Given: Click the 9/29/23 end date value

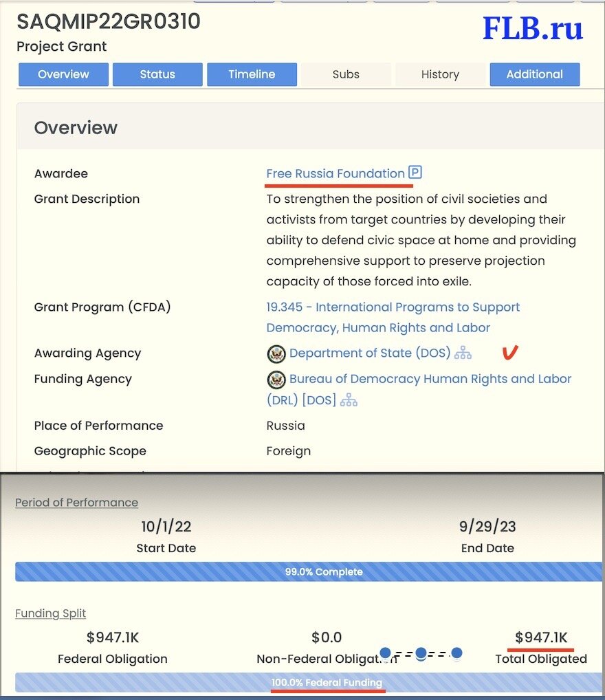Looking at the screenshot, I should (487, 526).
